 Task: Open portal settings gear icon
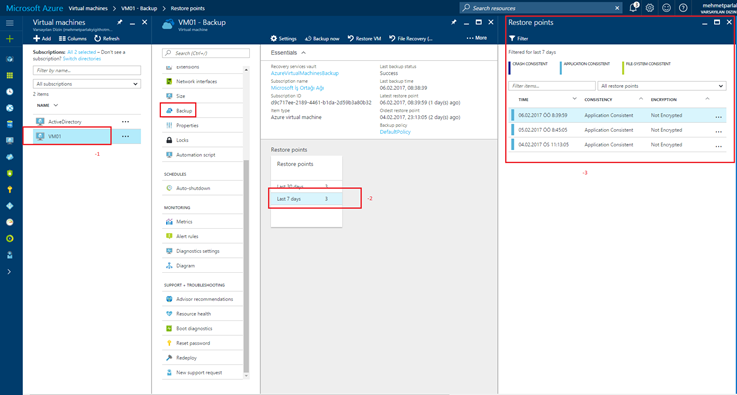click(x=650, y=8)
